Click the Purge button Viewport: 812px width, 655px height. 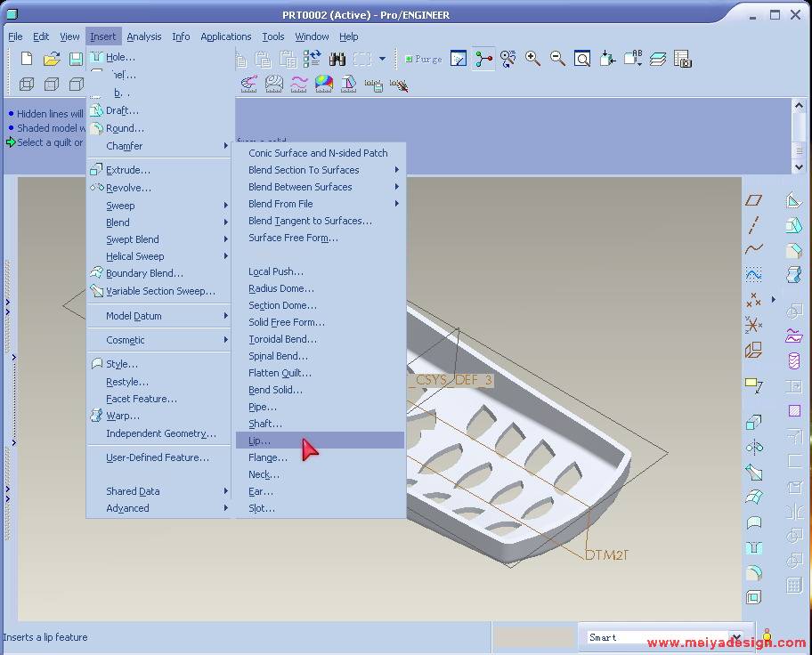tap(423, 59)
